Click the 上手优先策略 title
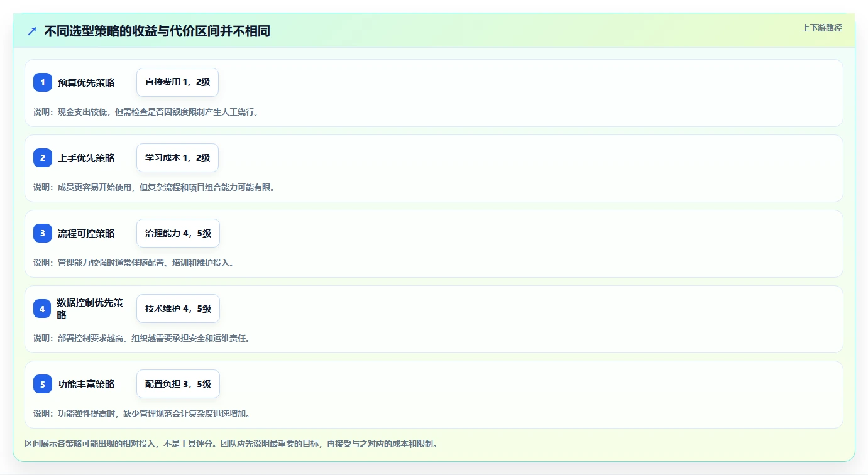Viewport: 868px width, 475px height. point(86,158)
